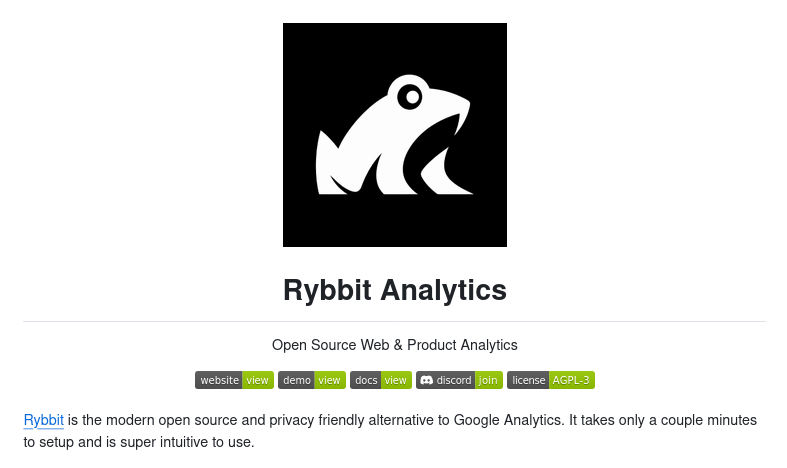Click the green "AGPL-3" badge value
787x468 pixels.
(x=572, y=380)
